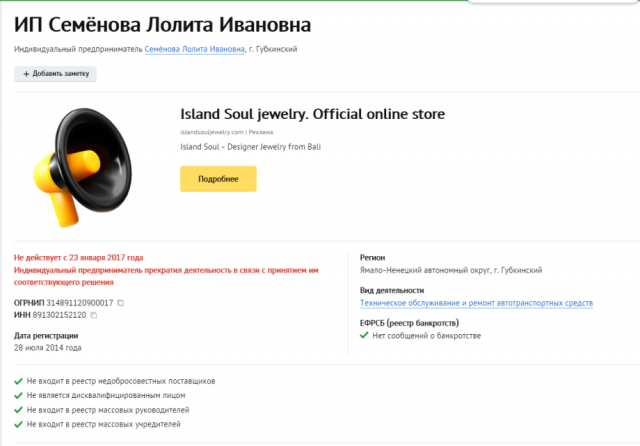Click checkmark beside "Не является дисквалифицированным лицом"
This screenshot has width=640, height=446.
pos(19,396)
